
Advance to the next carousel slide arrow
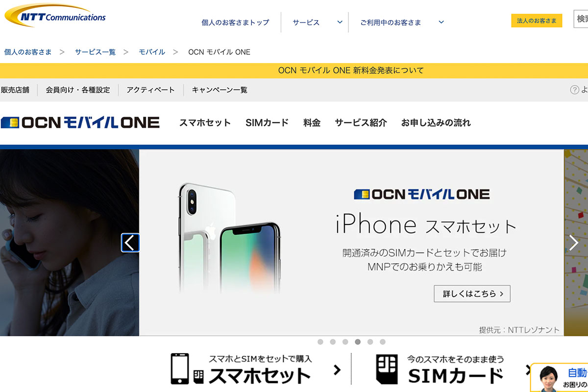(x=574, y=243)
